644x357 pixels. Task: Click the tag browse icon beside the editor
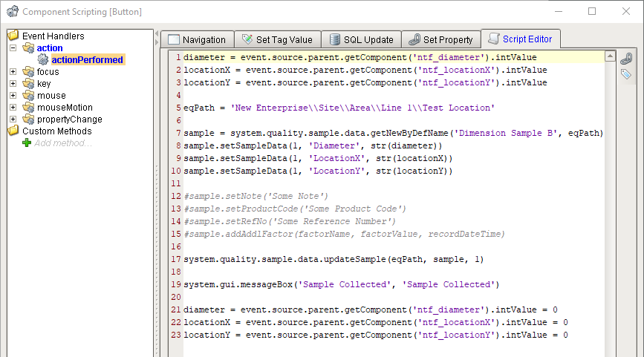coord(625,73)
